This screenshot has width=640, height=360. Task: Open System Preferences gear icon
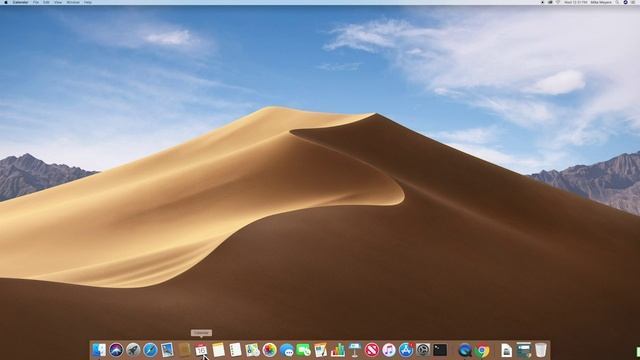423,350
